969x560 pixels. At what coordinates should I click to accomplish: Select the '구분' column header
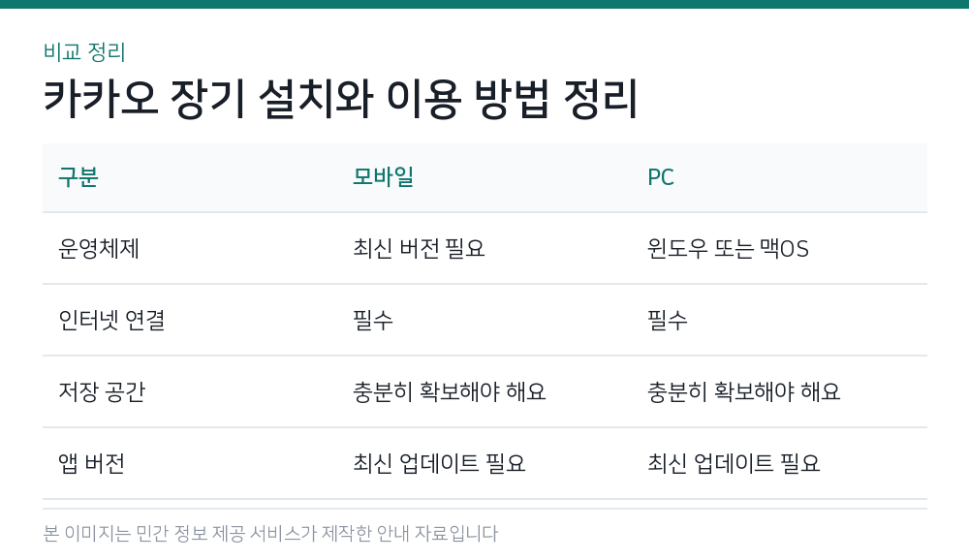[x=78, y=177]
